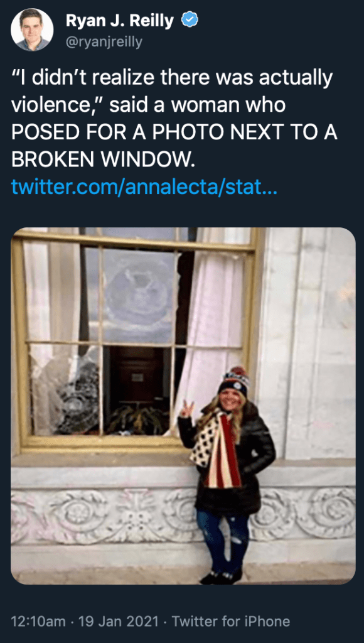The width and height of the screenshot is (364, 643).
Task: Click the woman's knit beanie hat in photo
Action: click(x=233, y=380)
